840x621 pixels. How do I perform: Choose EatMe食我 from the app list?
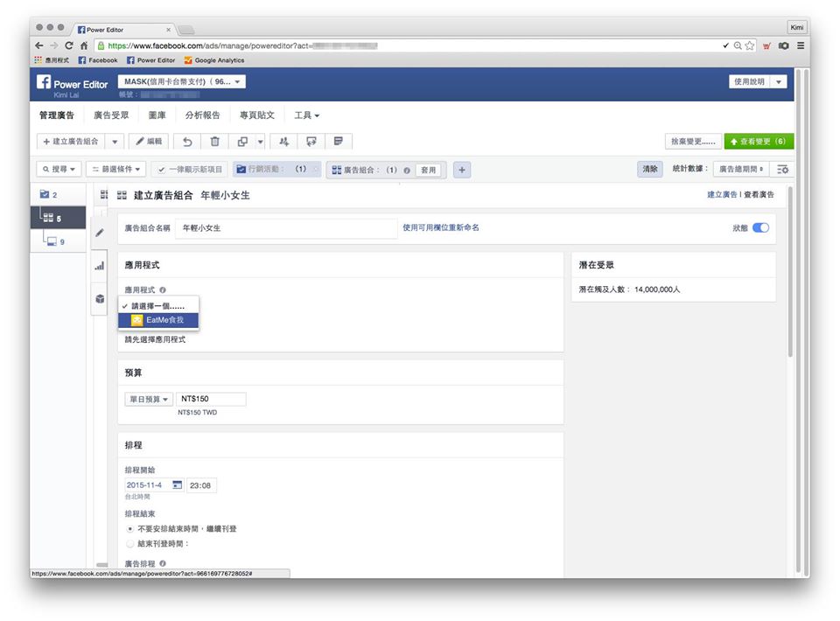(x=158, y=320)
